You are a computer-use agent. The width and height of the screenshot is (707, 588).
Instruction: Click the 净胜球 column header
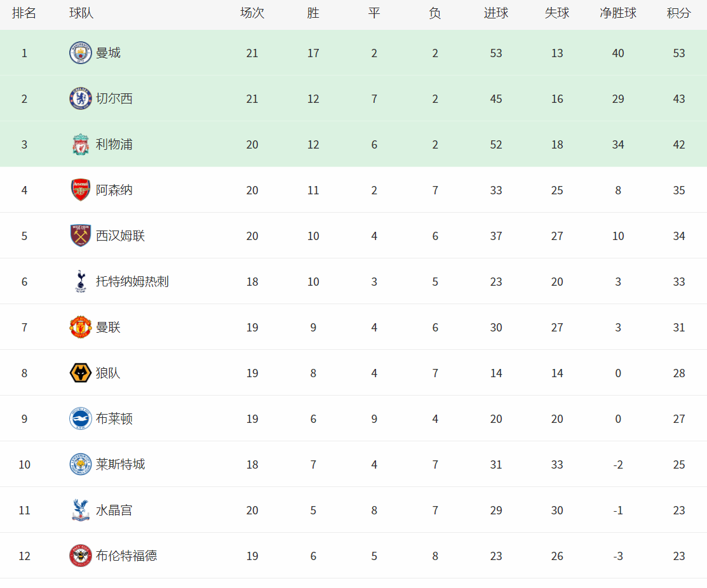pos(618,13)
